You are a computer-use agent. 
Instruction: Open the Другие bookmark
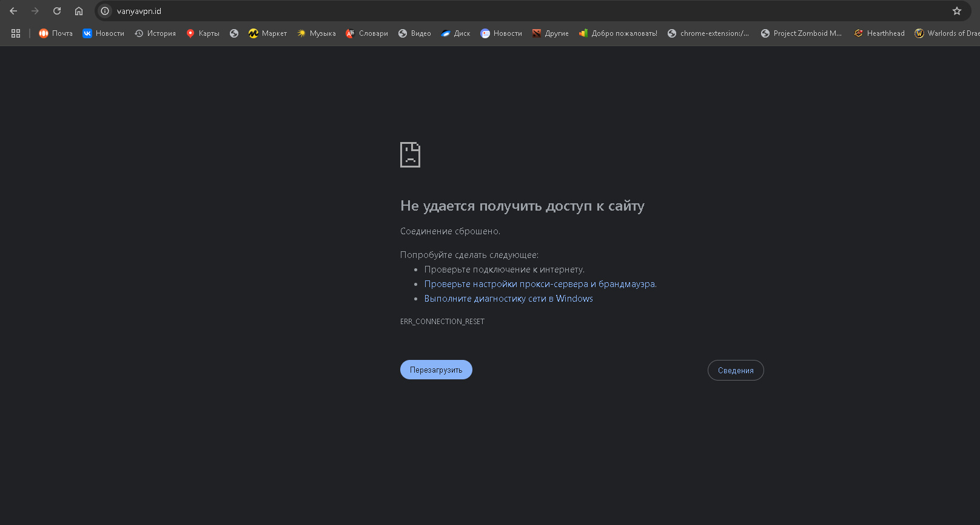pyautogui.click(x=551, y=33)
